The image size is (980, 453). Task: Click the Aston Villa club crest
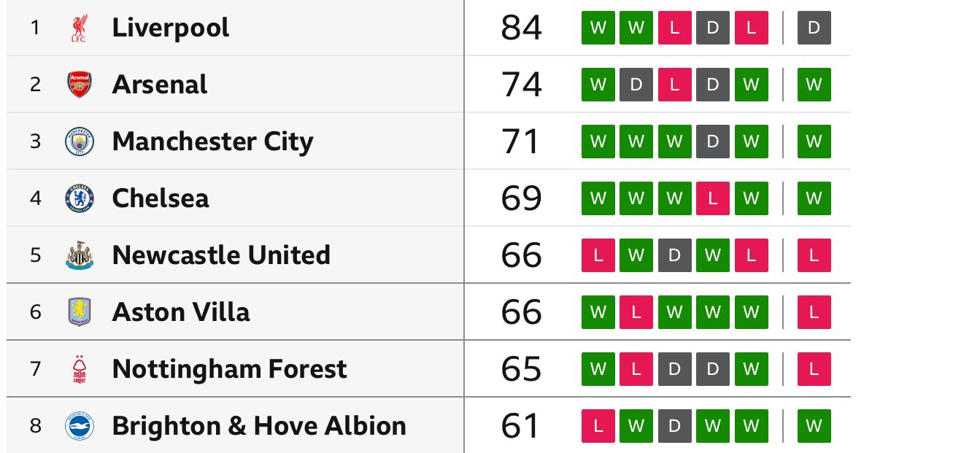79,312
